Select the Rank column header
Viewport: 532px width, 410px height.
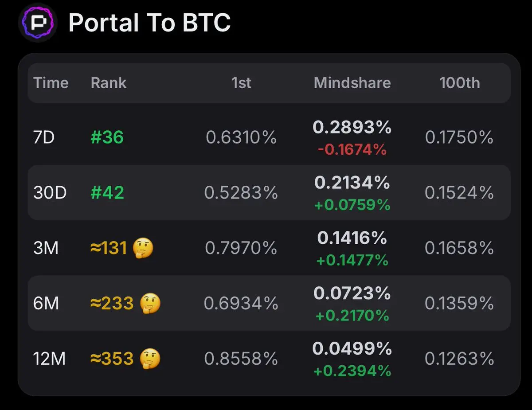(109, 83)
